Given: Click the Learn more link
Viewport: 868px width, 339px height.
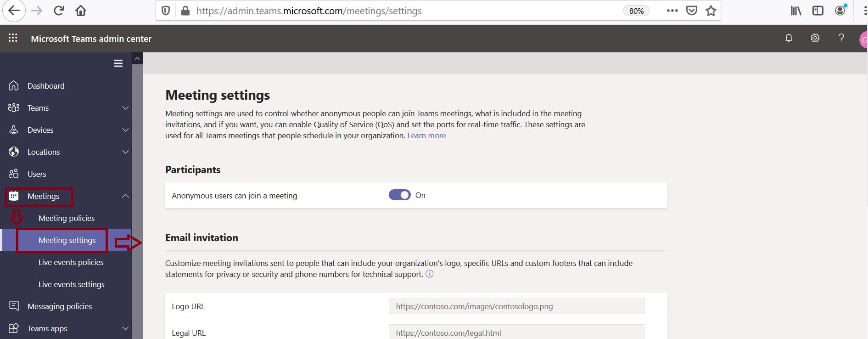Looking at the screenshot, I should pyautogui.click(x=426, y=136).
